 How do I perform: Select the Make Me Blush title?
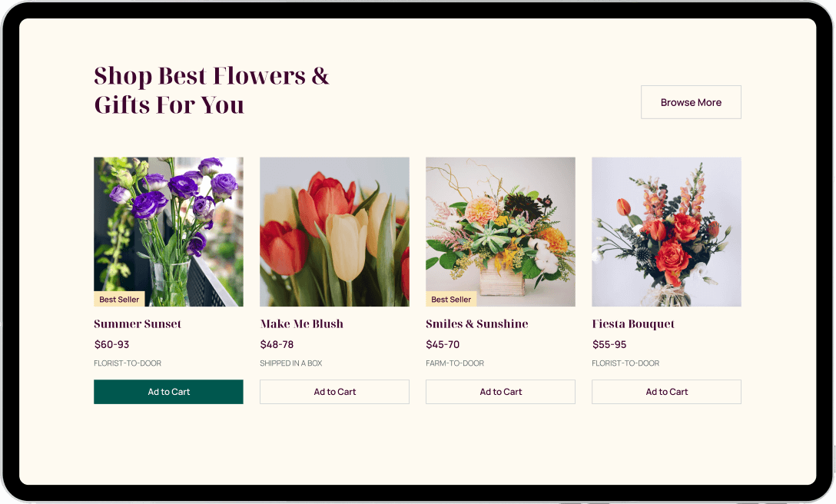(302, 323)
